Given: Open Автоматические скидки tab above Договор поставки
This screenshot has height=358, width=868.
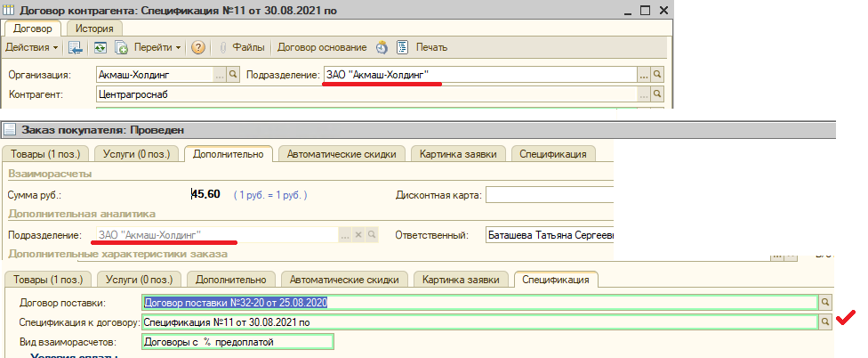Looking at the screenshot, I should tap(344, 280).
